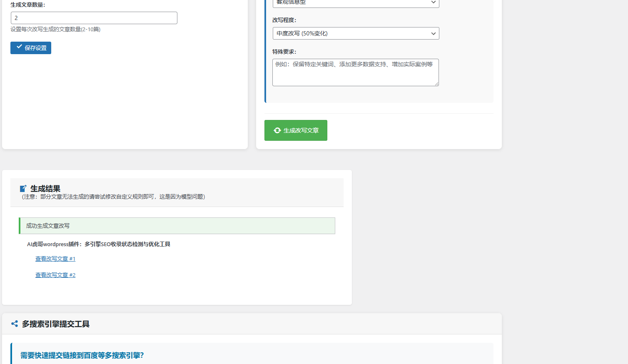Click the refresh arrows icon on 生成改写文章
This screenshot has width=628, height=364.
[277, 130]
